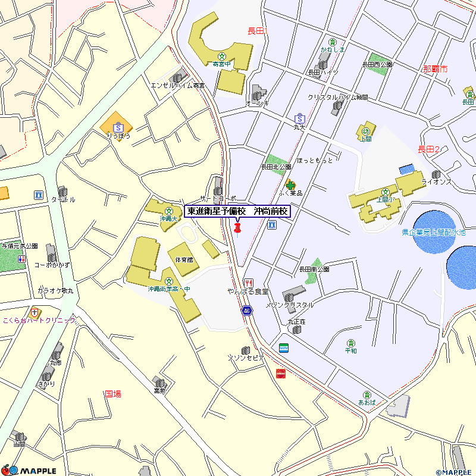Viewport: 476px width, 476px height.
Task: Open the やんばる食堂 restaurant fork-knife icon
Action: click(249, 282)
